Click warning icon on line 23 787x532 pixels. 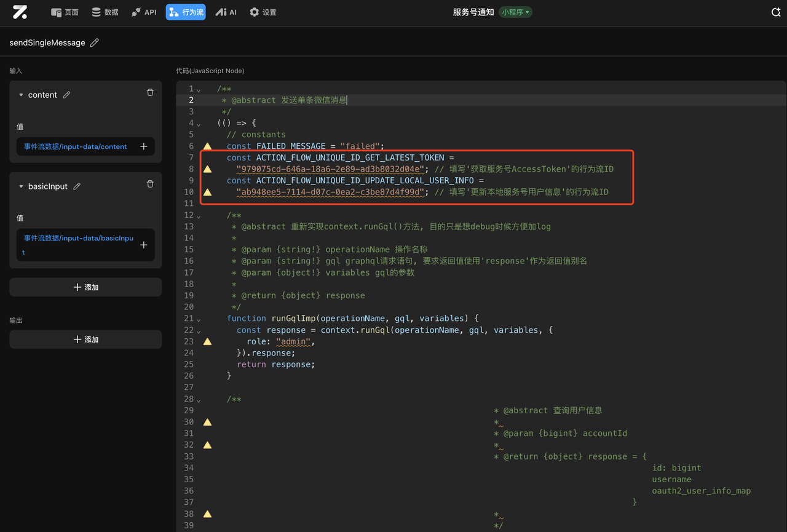tap(208, 341)
